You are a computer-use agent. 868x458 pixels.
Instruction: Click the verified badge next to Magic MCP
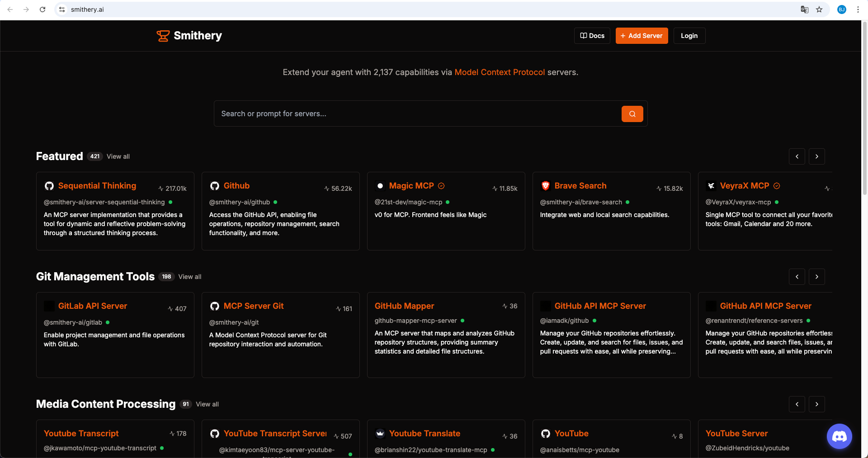point(441,186)
